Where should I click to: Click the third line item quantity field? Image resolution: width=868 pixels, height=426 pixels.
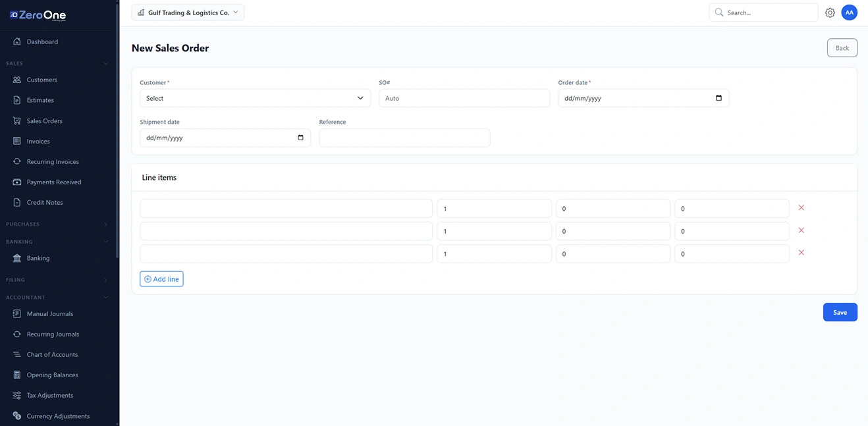tap(495, 253)
